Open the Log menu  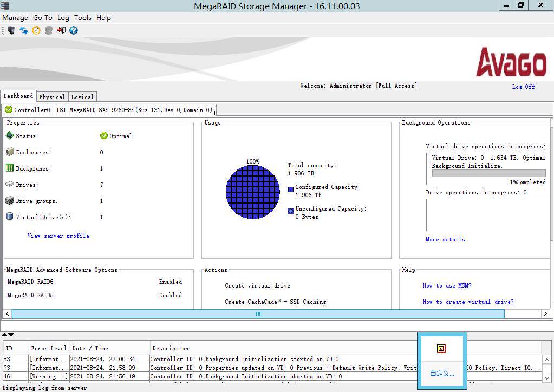63,18
